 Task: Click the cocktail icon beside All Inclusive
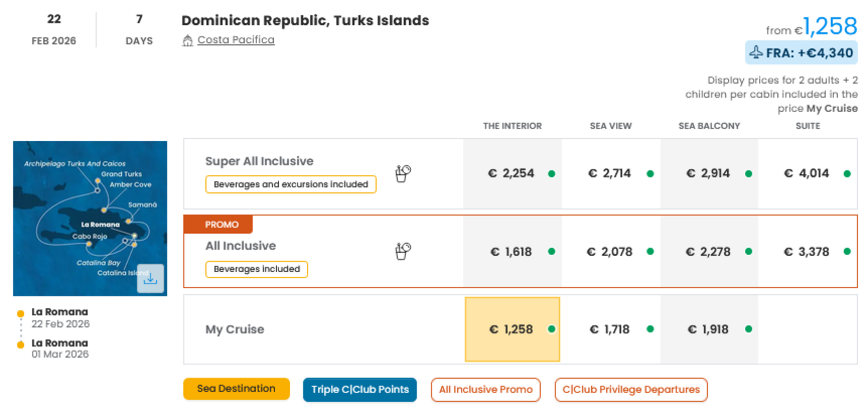pos(402,252)
